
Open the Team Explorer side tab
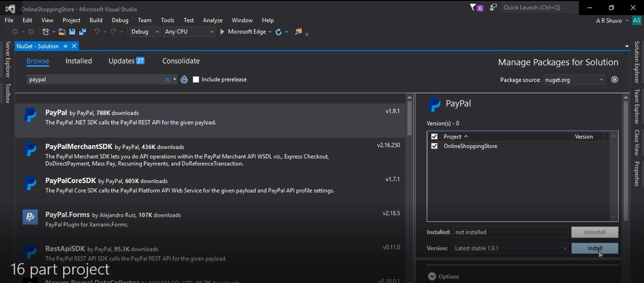636,107
